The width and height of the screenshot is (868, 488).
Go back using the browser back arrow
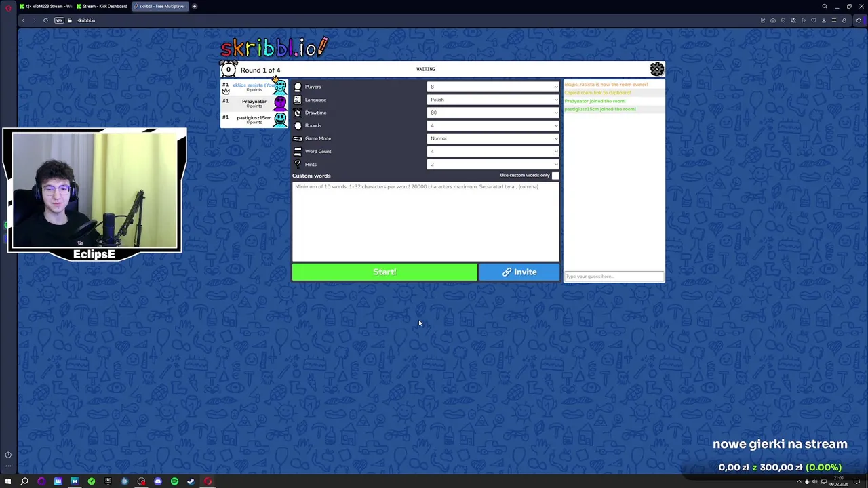(x=23, y=20)
